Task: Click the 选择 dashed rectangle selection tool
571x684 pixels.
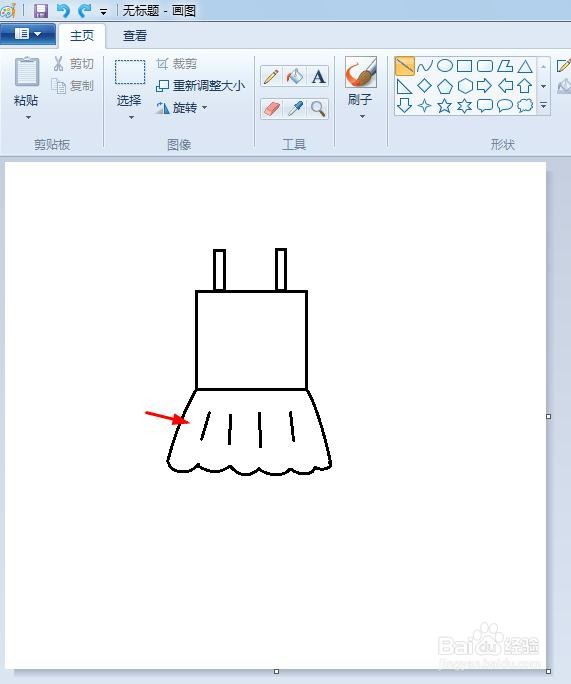Action: click(130, 72)
